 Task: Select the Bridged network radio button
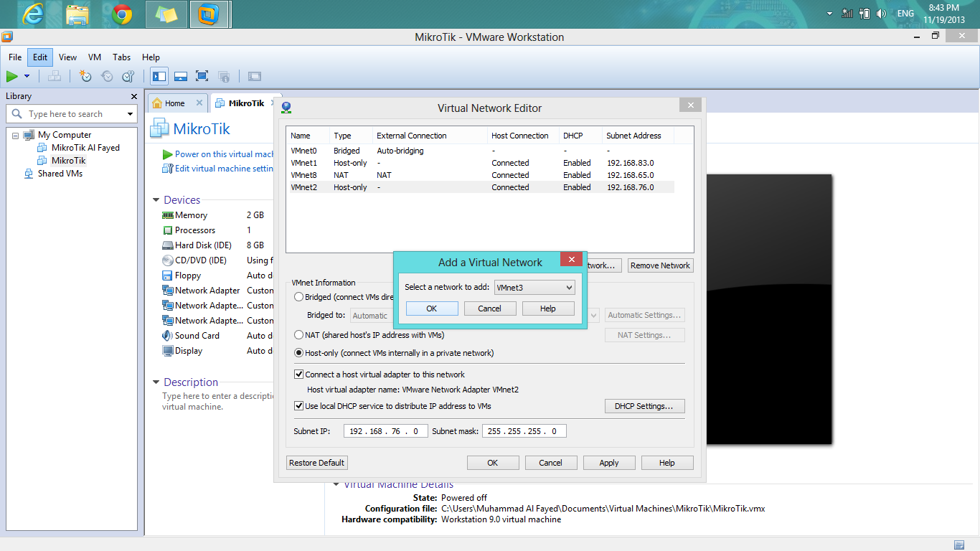[x=298, y=296]
